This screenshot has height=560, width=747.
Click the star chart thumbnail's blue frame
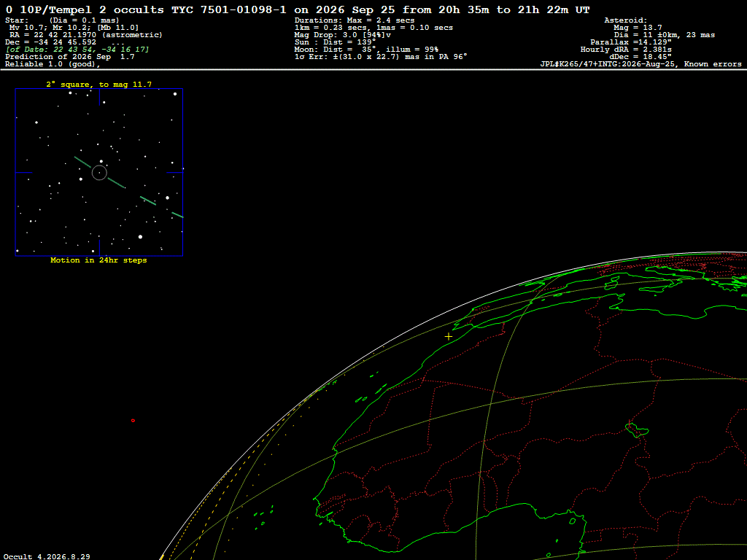point(99,172)
